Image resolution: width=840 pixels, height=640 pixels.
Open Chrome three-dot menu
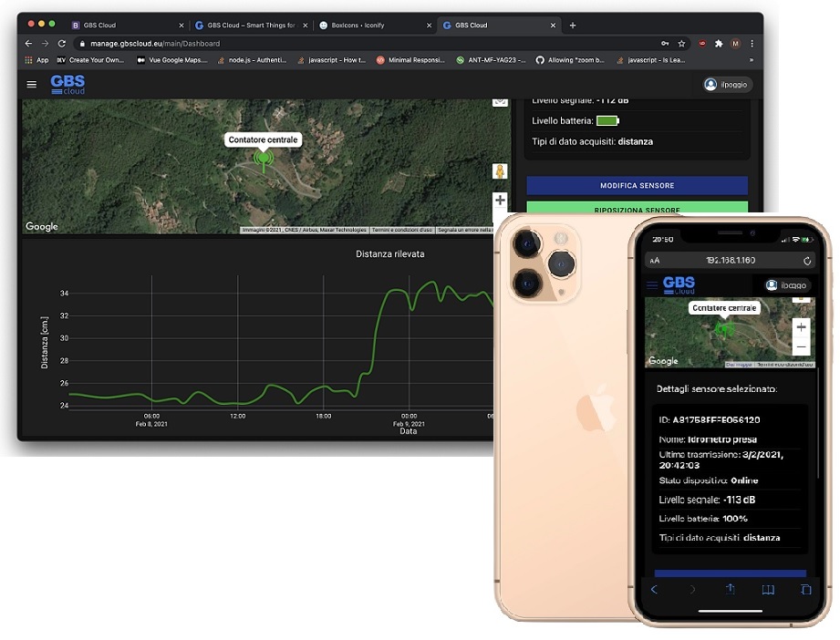[752, 44]
